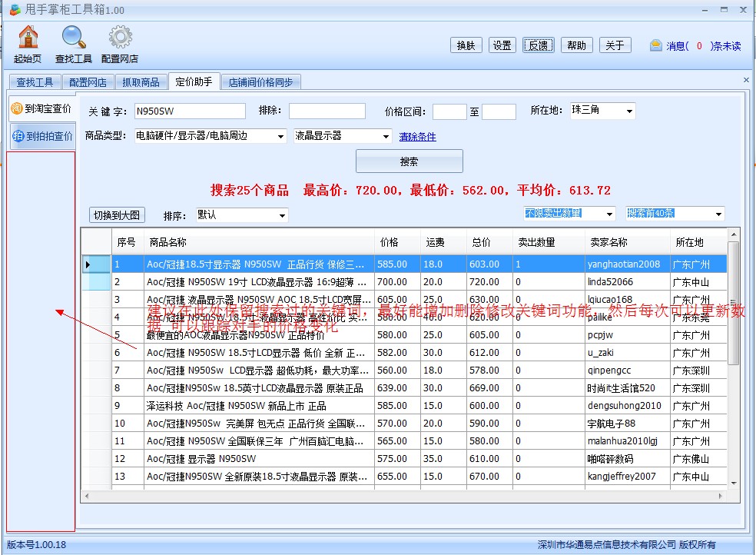
Task: Click the 消息 unread messages icon
Action: pos(655,46)
